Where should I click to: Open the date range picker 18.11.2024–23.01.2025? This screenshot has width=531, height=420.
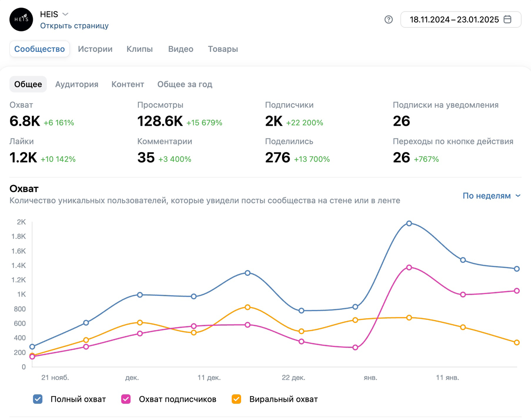[x=461, y=19]
